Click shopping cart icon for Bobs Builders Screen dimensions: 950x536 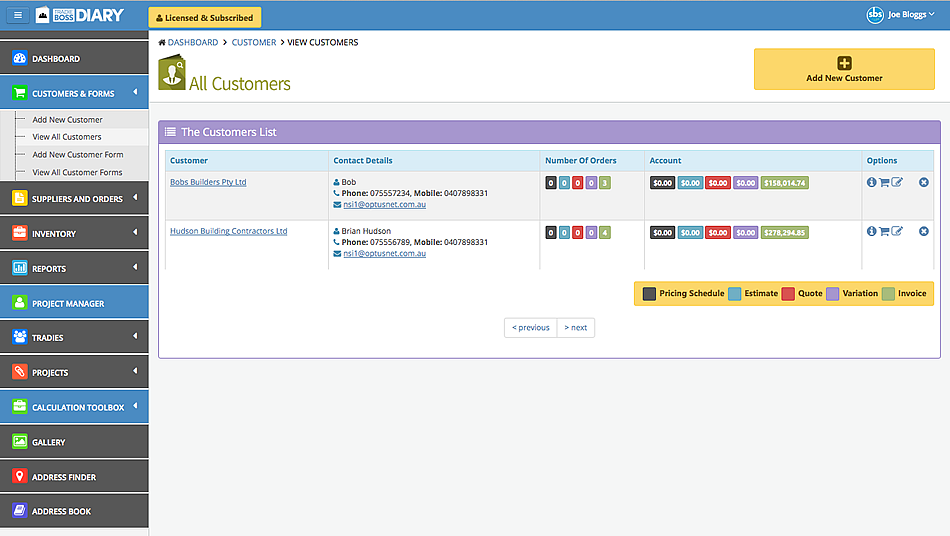(884, 182)
